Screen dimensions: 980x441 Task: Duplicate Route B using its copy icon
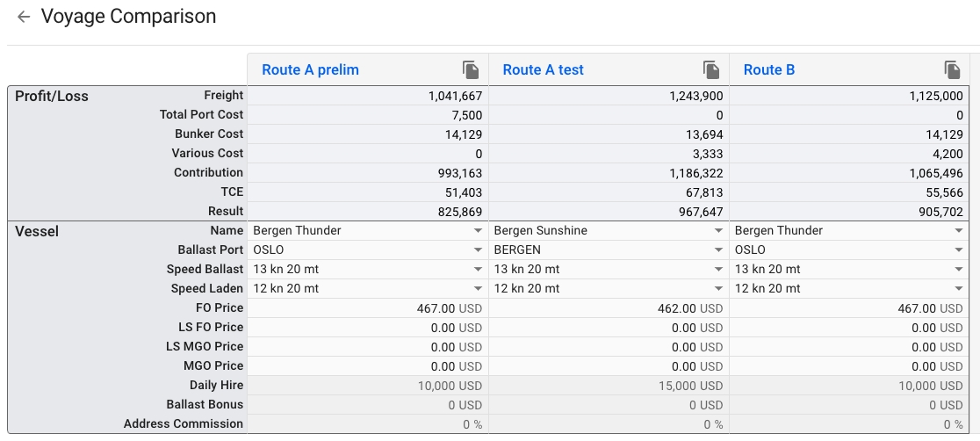[952, 70]
